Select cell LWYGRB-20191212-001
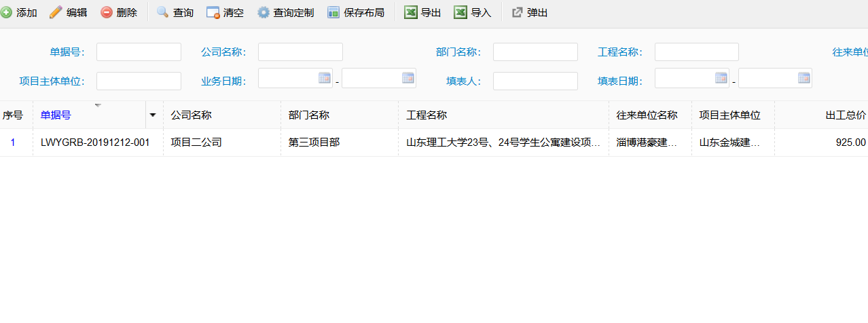868x323 pixels. 98,142
